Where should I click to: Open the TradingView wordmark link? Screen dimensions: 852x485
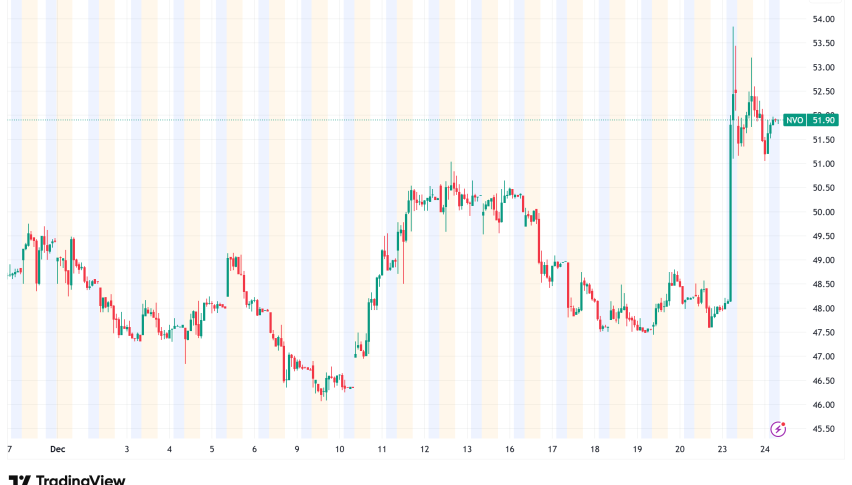click(x=80, y=480)
